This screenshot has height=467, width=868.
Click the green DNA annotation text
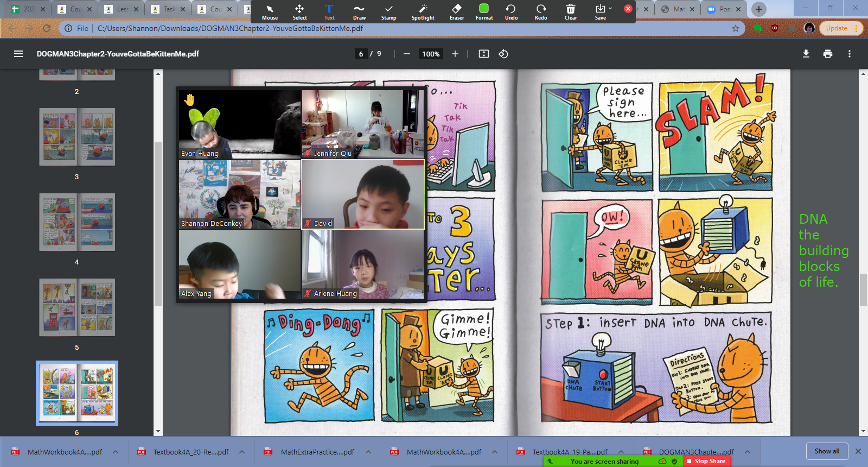[x=824, y=250]
